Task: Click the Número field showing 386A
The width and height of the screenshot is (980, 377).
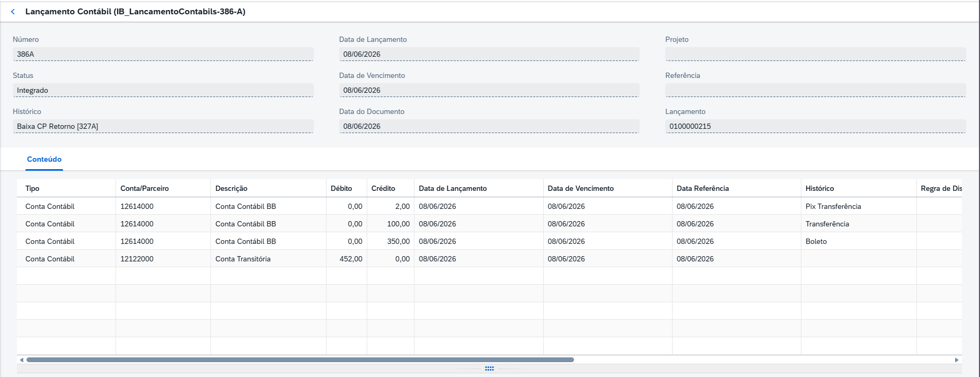Action: pyautogui.click(x=163, y=54)
